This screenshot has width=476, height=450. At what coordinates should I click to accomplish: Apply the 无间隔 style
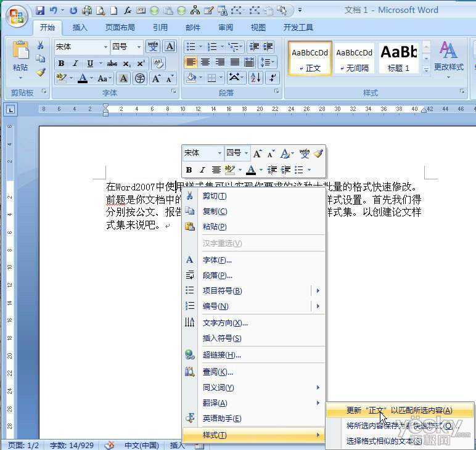pos(354,59)
